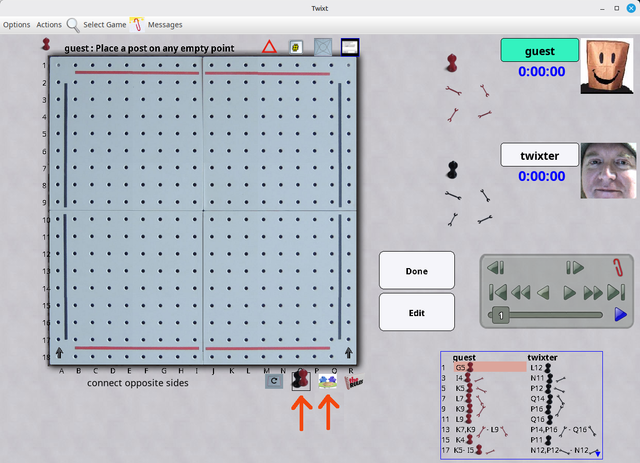640x463 pixels.
Task: Click twixter's face photo avatar
Action: 608,171
